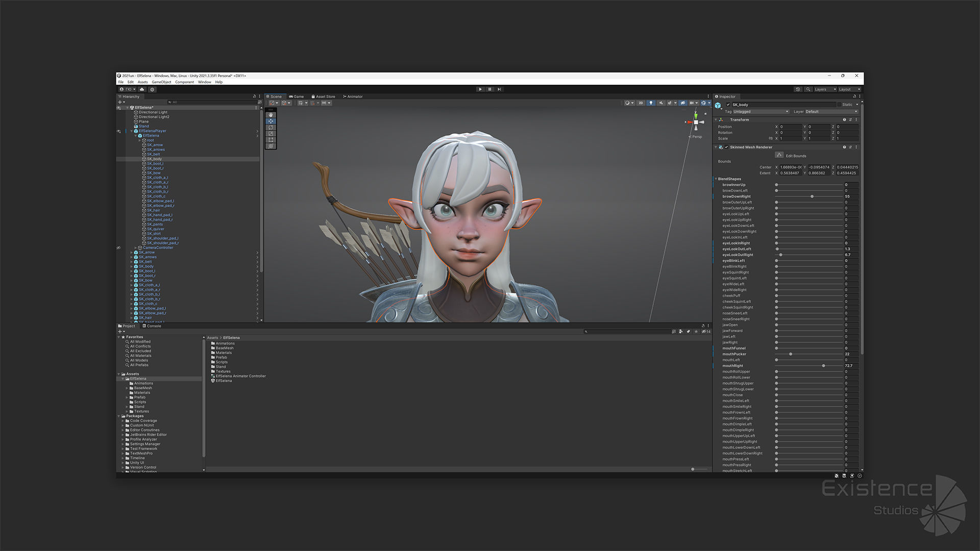Select the Hand view tool
The width and height of the screenshot is (980, 551).
[x=271, y=115]
